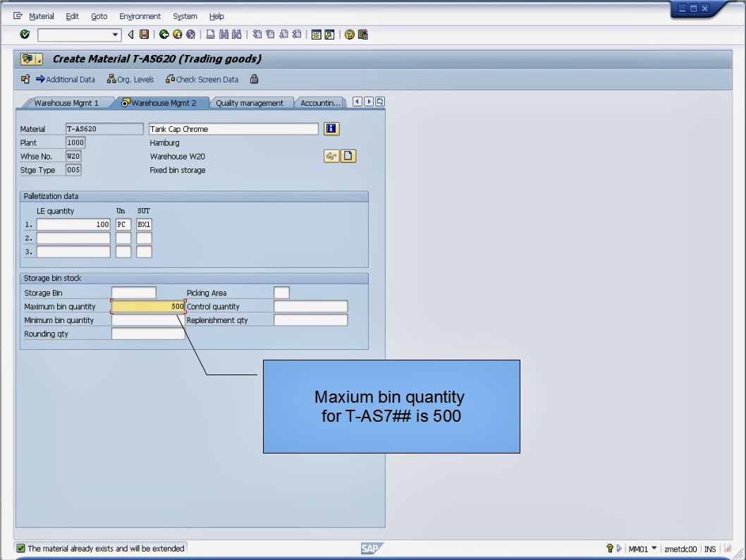
Task: Click the Find binoculars icon
Action: point(224,35)
